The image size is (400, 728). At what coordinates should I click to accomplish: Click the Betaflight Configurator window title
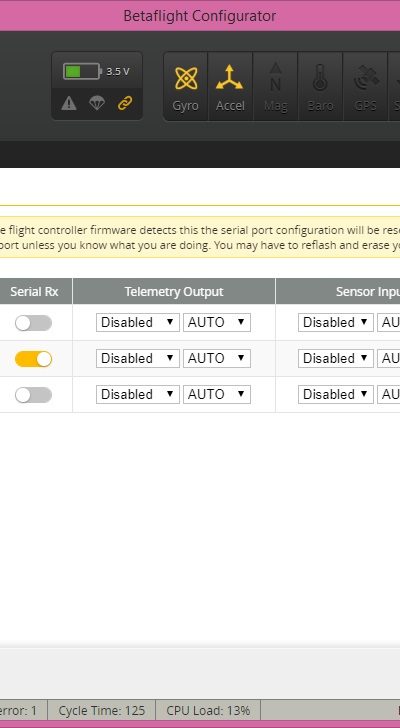[x=200, y=16]
